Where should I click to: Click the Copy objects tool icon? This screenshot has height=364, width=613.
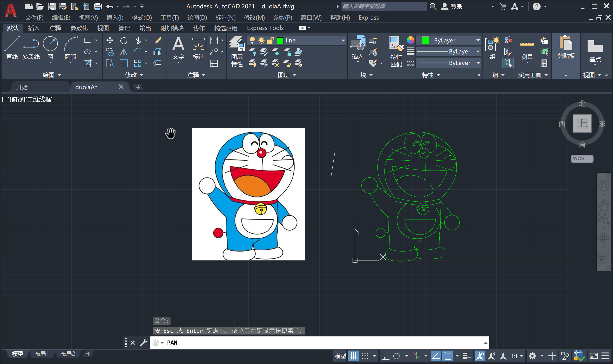110,52
